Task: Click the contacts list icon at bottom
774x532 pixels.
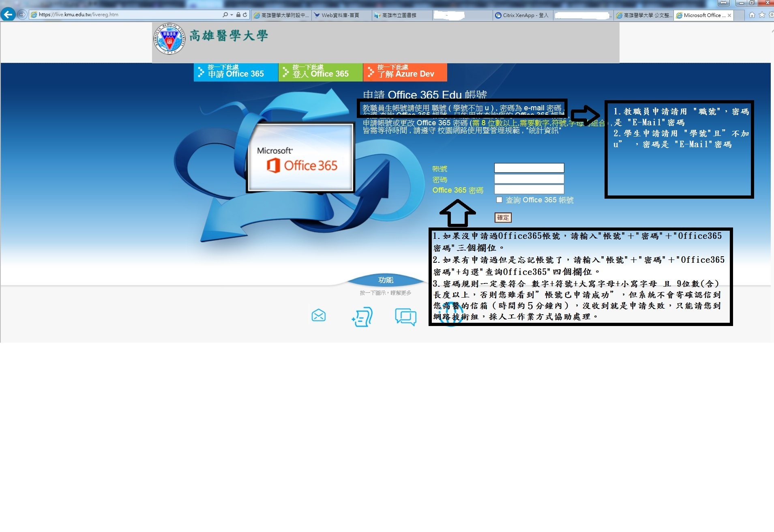Action: click(362, 317)
